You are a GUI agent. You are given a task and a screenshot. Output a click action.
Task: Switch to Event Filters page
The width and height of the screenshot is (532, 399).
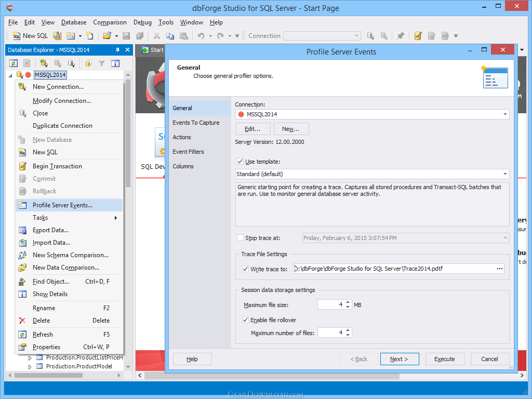tap(188, 152)
